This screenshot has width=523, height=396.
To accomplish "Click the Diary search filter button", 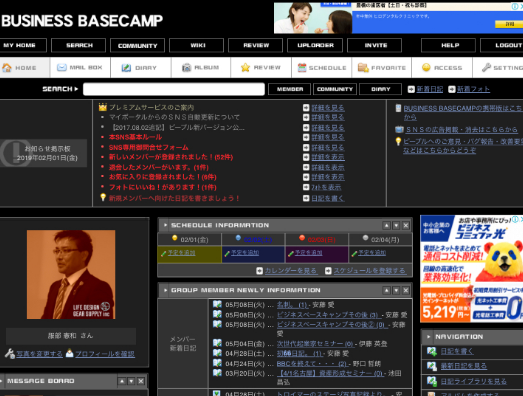I will pyautogui.click(x=380, y=89).
